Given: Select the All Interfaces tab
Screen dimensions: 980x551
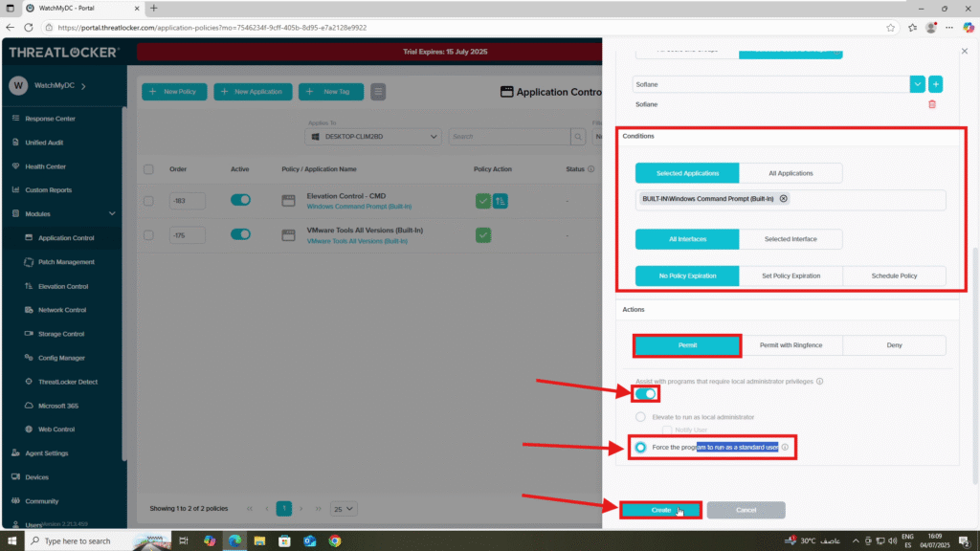Looking at the screenshot, I should (687, 239).
